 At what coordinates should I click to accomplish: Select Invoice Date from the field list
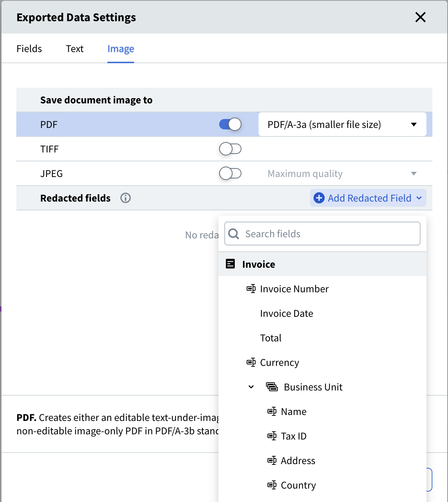[286, 313]
